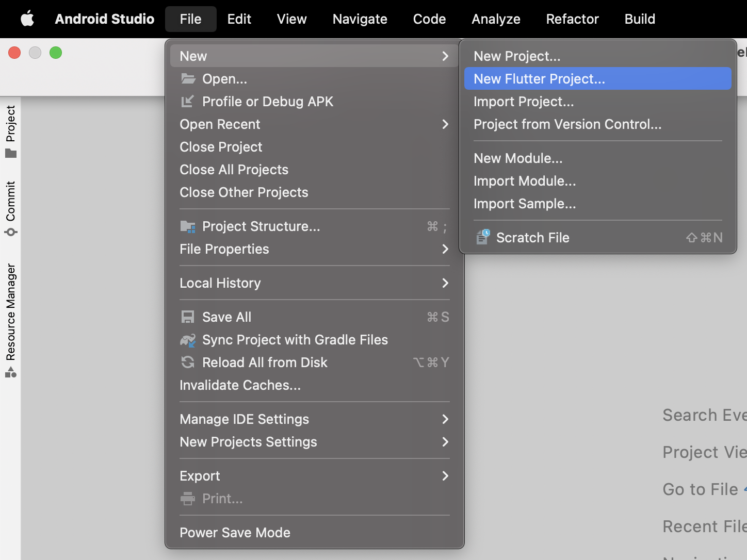The image size is (747, 560).
Task: Click the Reload from Disk refresh icon
Action: point(188,363)
